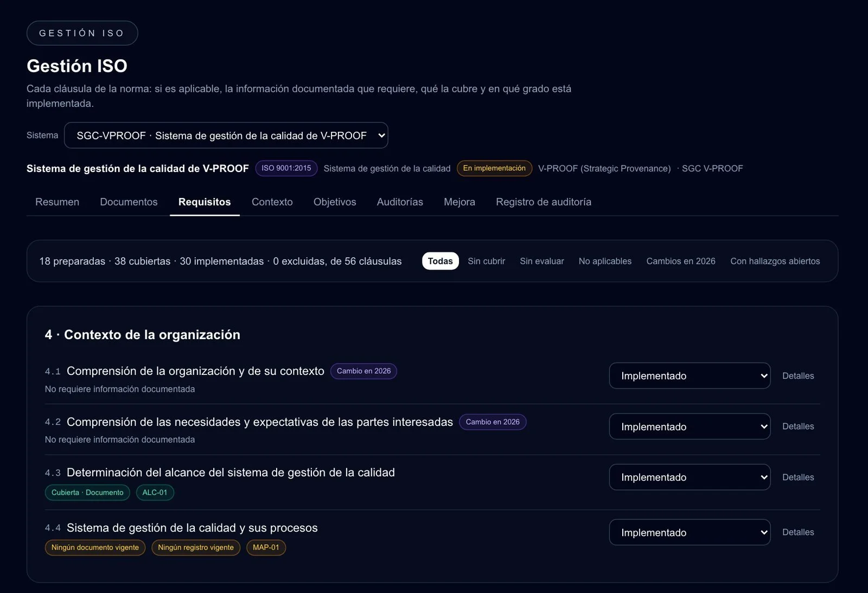Open Detalles for clause 4.2
Screen dimensions: 868x593
pos(798,426)
